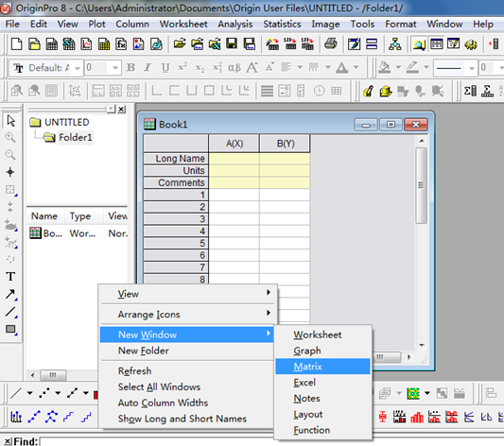Click the line+symbol plot icon in bottom toolbar
This screenshot has width=504, height=446.
coord(73,393)
